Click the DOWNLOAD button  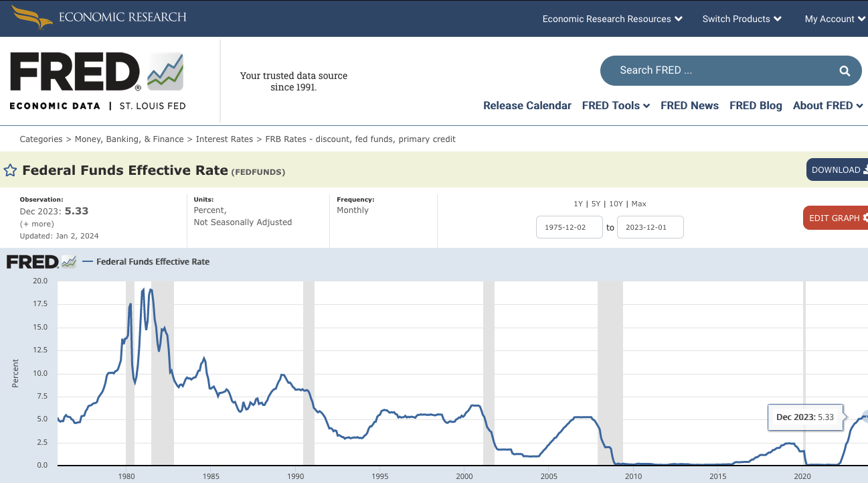(x=837, y=169)
